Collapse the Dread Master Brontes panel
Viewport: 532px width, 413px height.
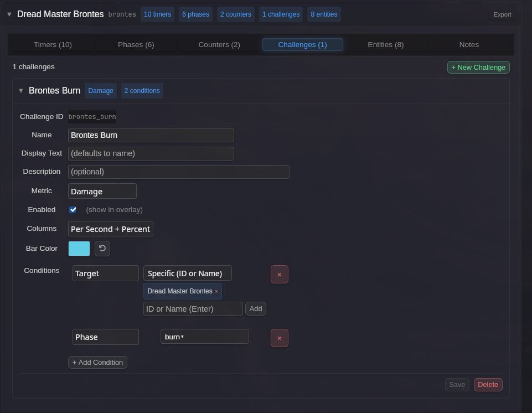tap(9, 14)
